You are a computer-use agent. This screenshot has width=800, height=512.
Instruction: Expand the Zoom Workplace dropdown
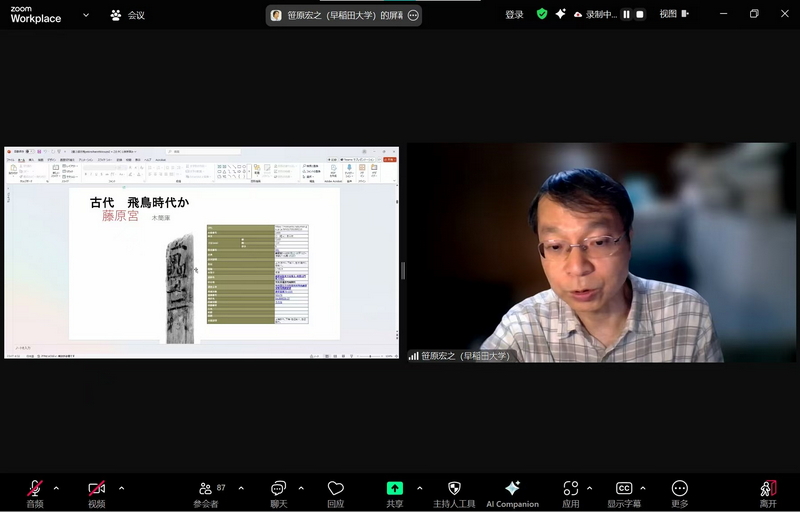point(85,15)
